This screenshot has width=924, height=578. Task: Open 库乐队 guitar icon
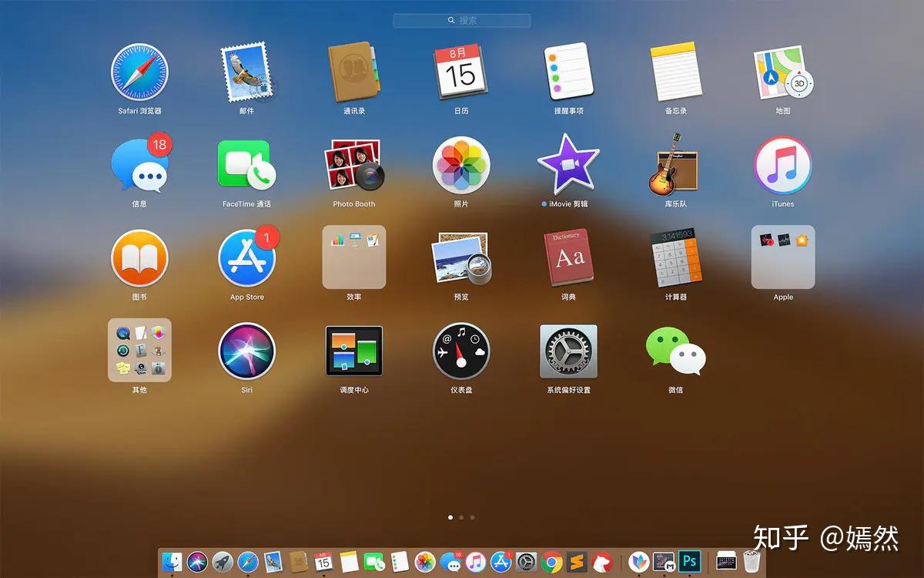pos(676,165)
